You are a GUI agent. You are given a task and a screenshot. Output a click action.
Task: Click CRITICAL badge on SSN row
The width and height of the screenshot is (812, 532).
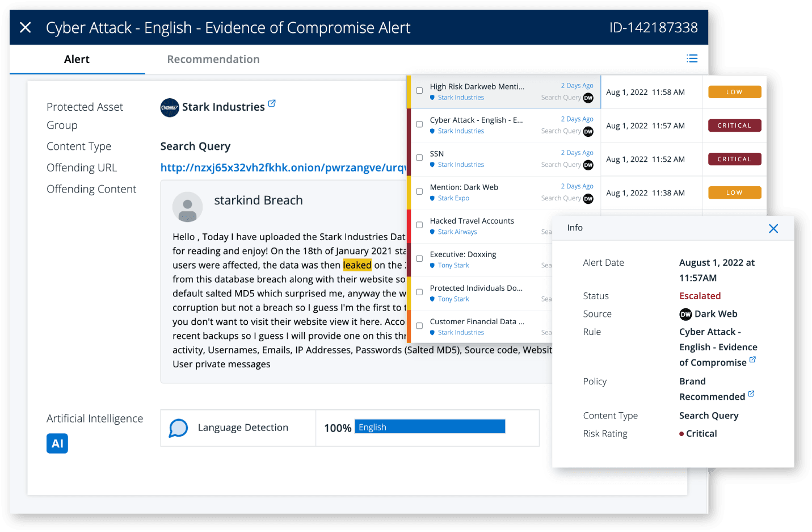734,159
